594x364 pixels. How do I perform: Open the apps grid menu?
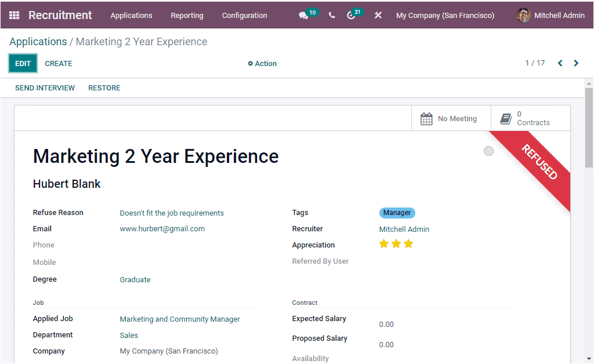[13, 15]
